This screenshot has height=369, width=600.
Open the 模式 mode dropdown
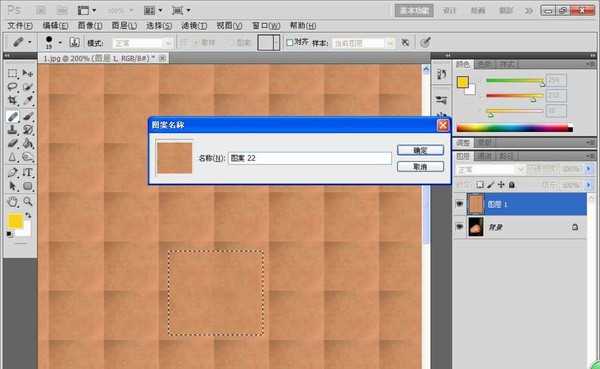[x=142, y=43]
